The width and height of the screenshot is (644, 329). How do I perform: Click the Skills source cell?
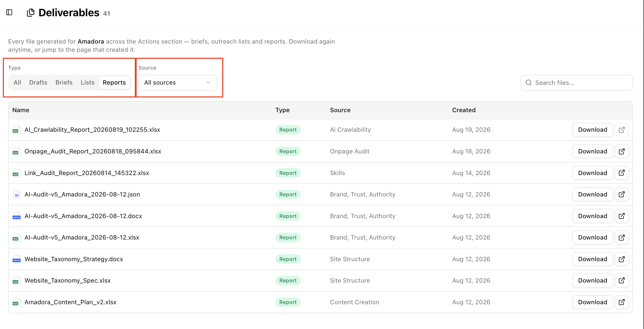337,173
